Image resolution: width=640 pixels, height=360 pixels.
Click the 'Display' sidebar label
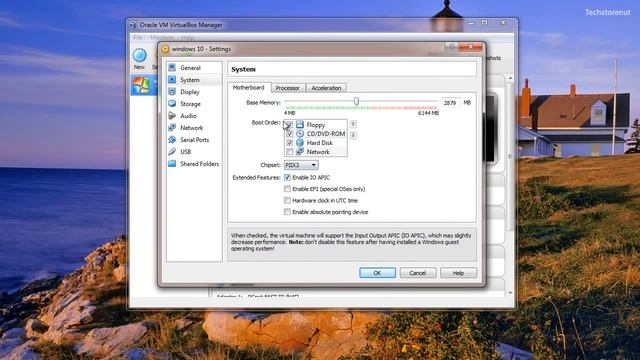[x=190, y=92]
